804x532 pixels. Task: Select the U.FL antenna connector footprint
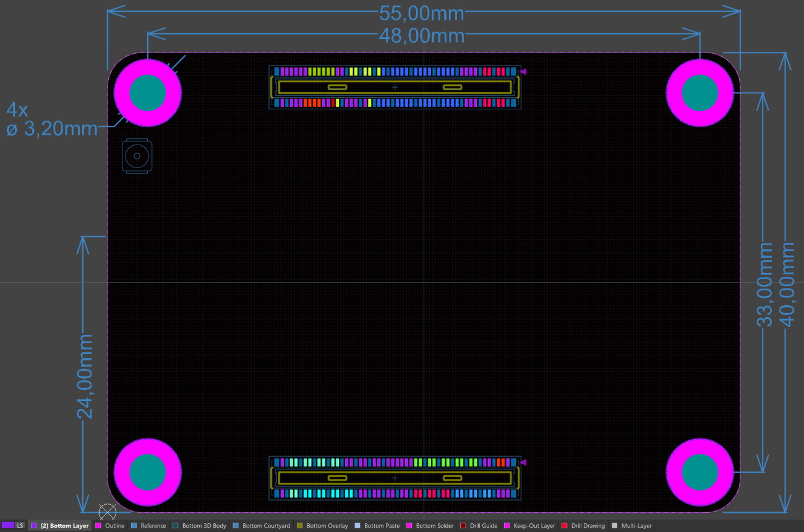(x=137, y=156)
